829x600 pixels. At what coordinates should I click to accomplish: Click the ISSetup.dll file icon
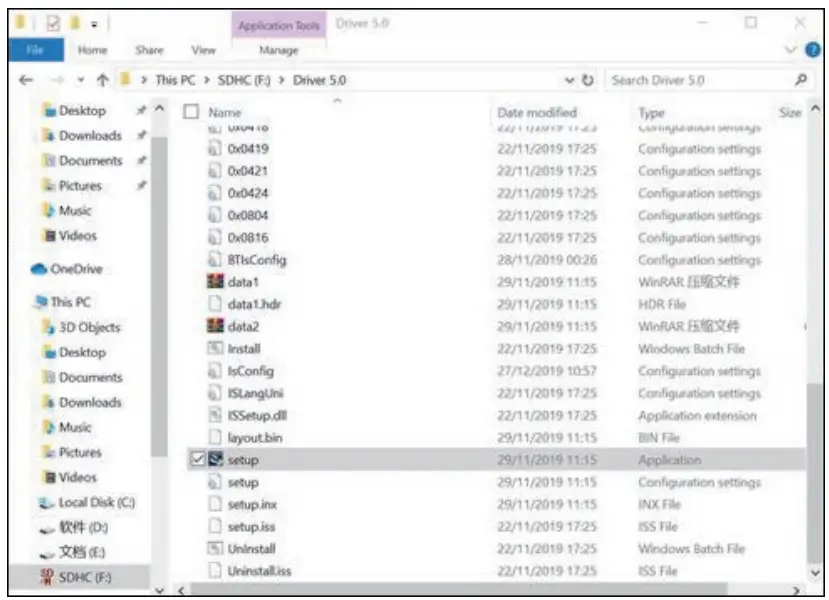pyautogui.click(x=215, y=415)
